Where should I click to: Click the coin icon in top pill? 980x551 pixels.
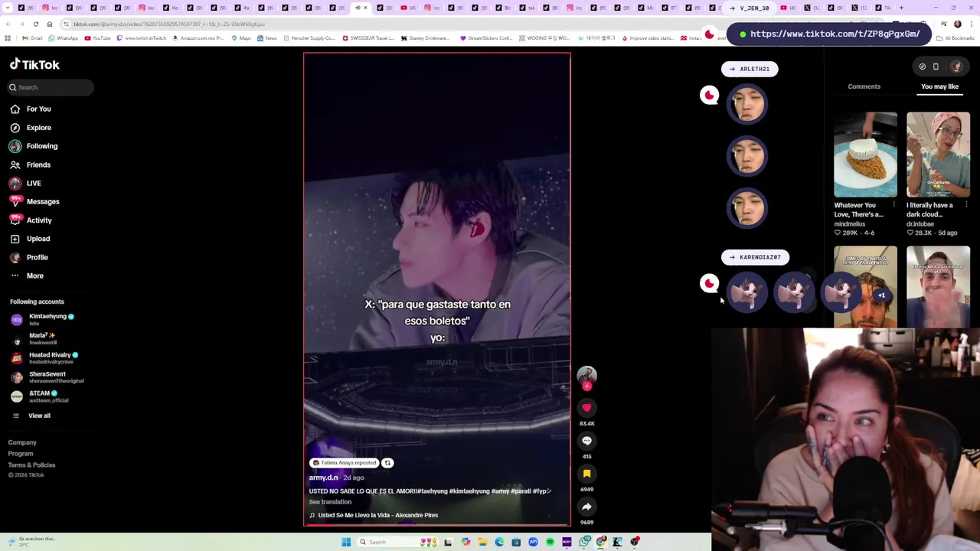click(x=923, y=67)
